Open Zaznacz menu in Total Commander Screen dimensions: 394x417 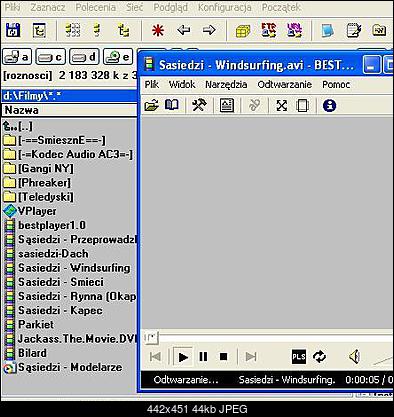pos(48,7)
